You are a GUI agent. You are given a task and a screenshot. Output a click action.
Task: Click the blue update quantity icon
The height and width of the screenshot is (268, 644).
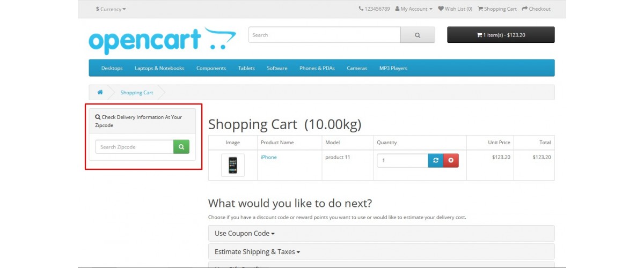[435, 160]
